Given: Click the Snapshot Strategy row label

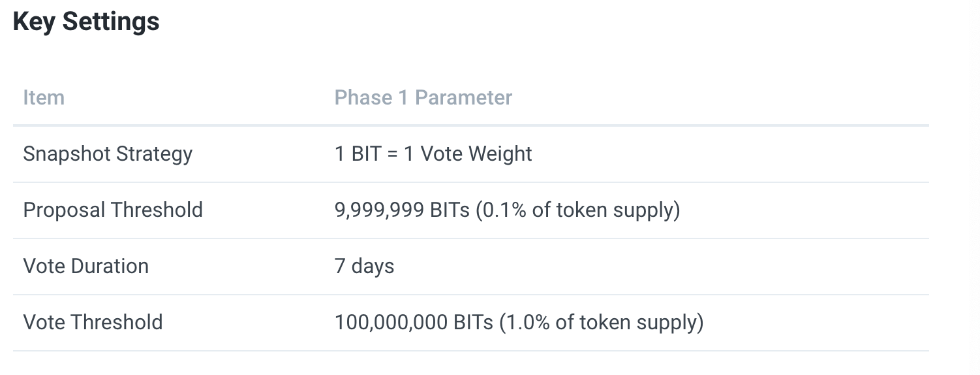Looking at the screenshot, I should click(108, 154).
